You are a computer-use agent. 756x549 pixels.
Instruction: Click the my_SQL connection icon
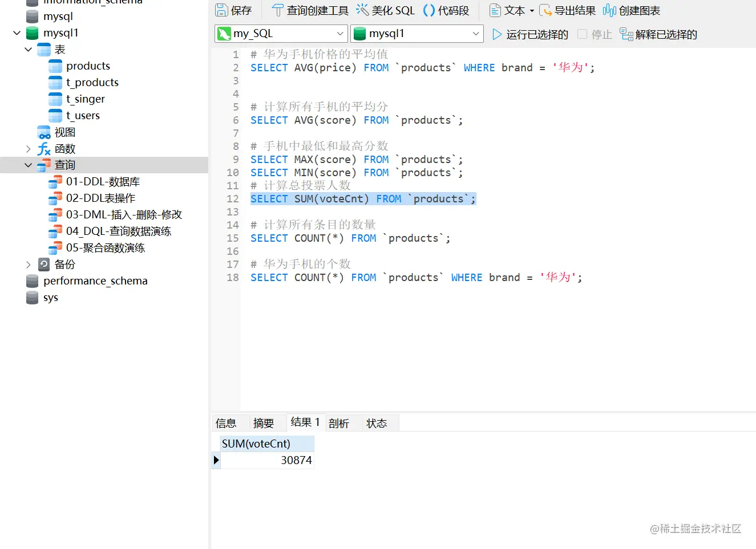click(x=224, y=34)
